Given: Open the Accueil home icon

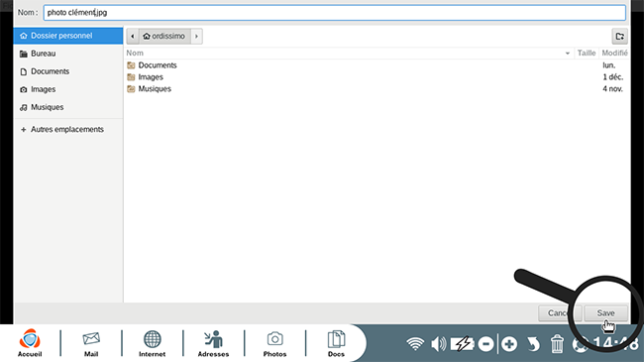Looking at the screenshot, I should (x=30, y=343).
